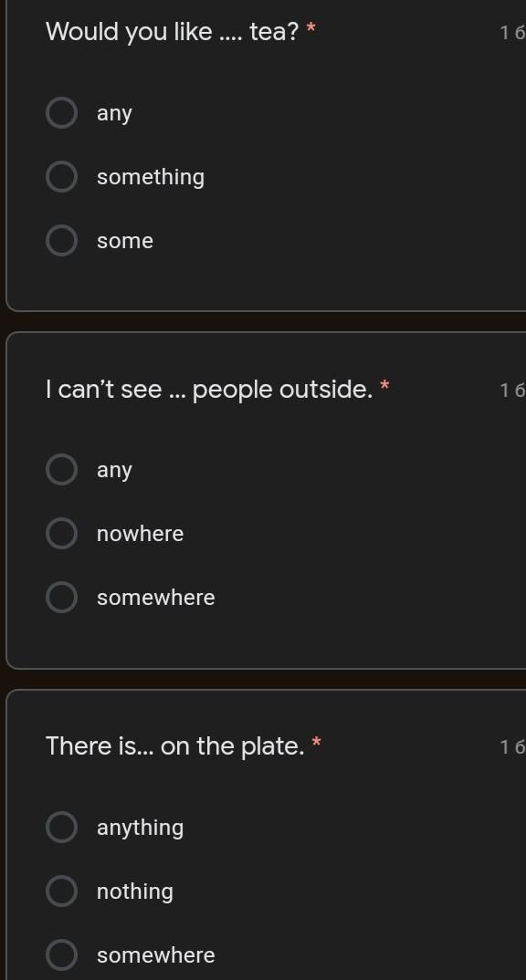Click the points label beside the tea question

(x=513, y=33)
